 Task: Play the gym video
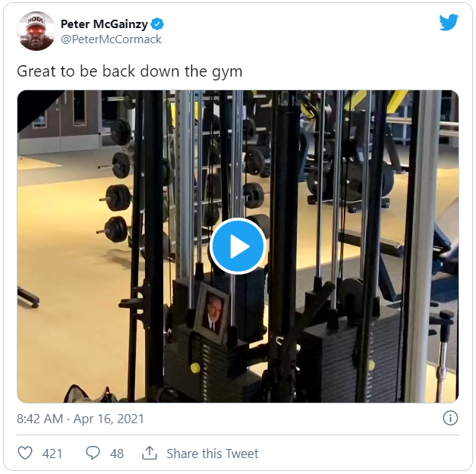pos(238,246)
